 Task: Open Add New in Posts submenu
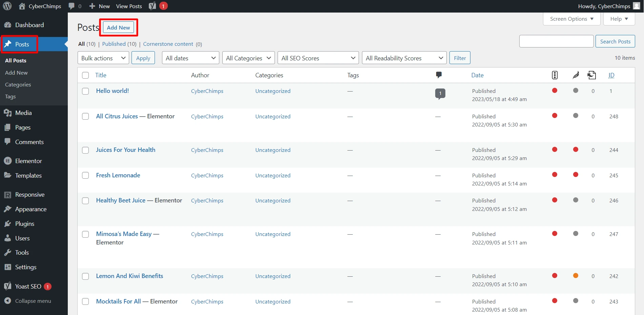[16, 73]
